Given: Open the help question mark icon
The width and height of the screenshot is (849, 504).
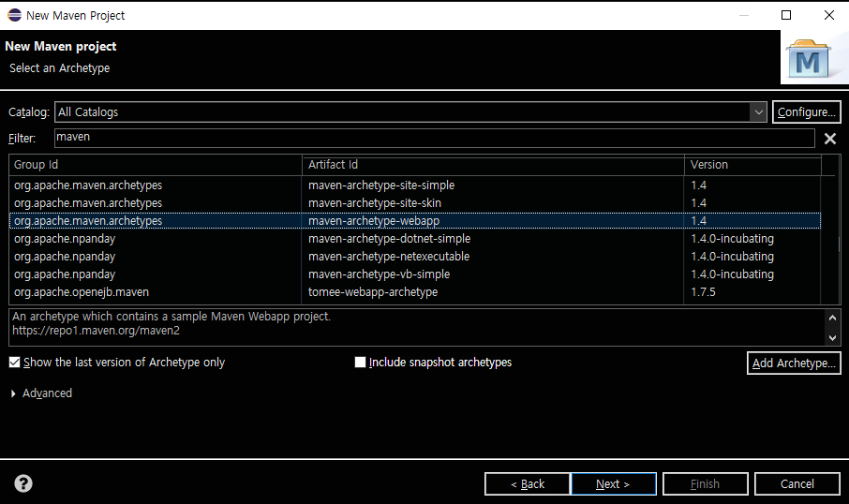Looking at the screenshot, I should coord(23,483).
